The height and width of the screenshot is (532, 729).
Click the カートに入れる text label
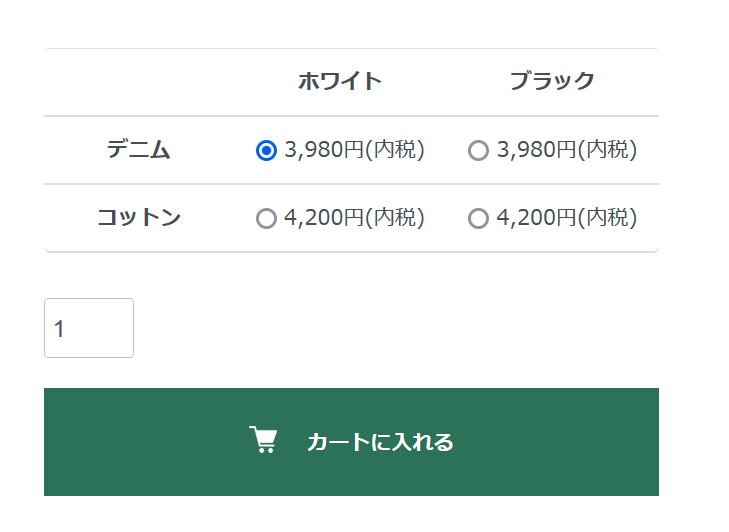coord(380,442)
